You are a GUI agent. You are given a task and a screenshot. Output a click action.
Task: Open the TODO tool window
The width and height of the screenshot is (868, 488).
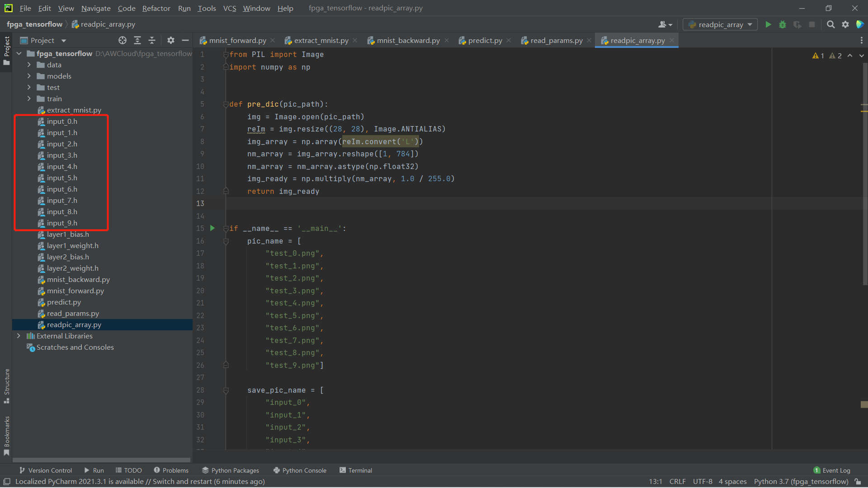pyautogui.click(x=129, y=470)
